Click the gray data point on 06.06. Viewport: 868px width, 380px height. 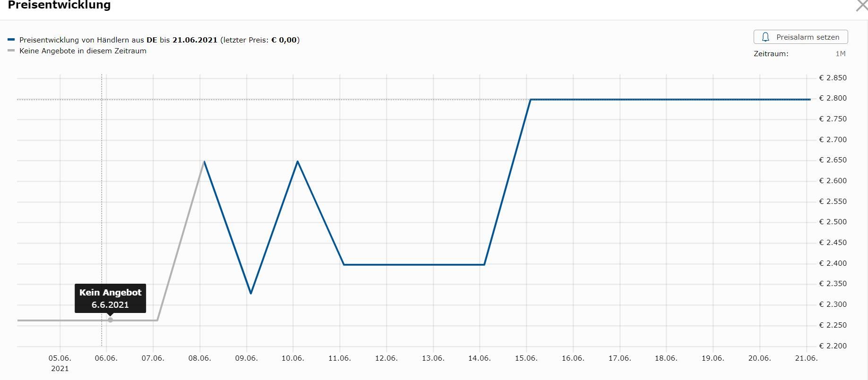tap(110, 320)
